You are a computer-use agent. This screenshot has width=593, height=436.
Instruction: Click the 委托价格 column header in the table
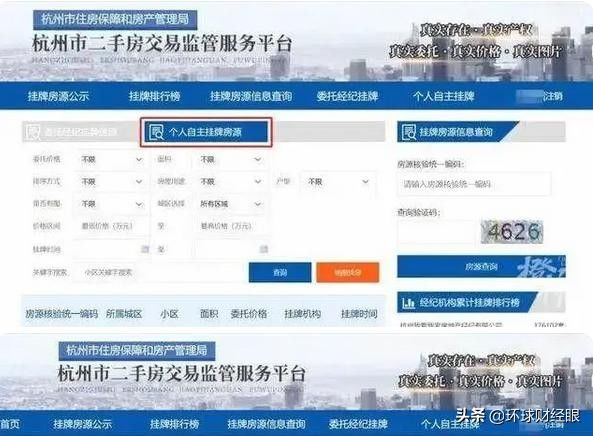[249, 313]
